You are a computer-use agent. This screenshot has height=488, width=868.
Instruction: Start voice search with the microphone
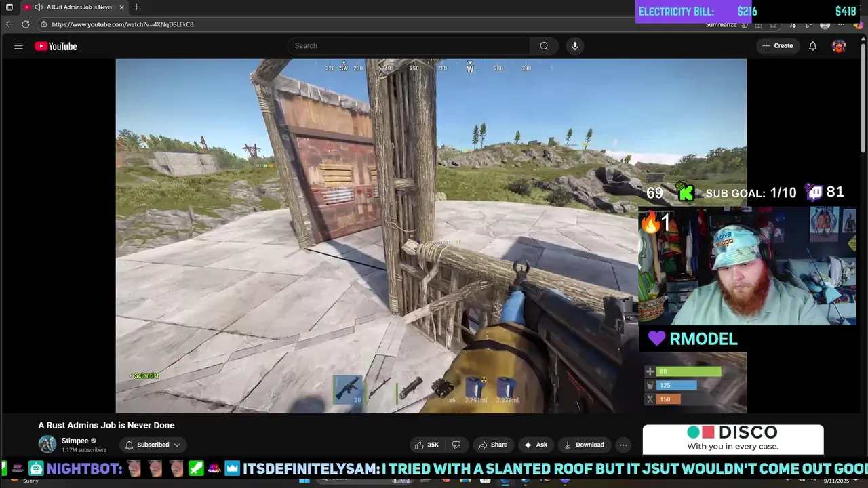coord(574,46)
